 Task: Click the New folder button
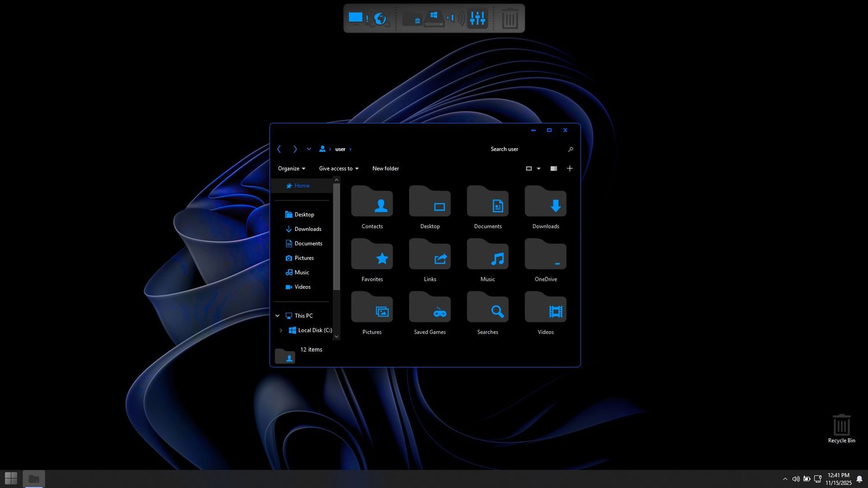click(x=385, y=168)
